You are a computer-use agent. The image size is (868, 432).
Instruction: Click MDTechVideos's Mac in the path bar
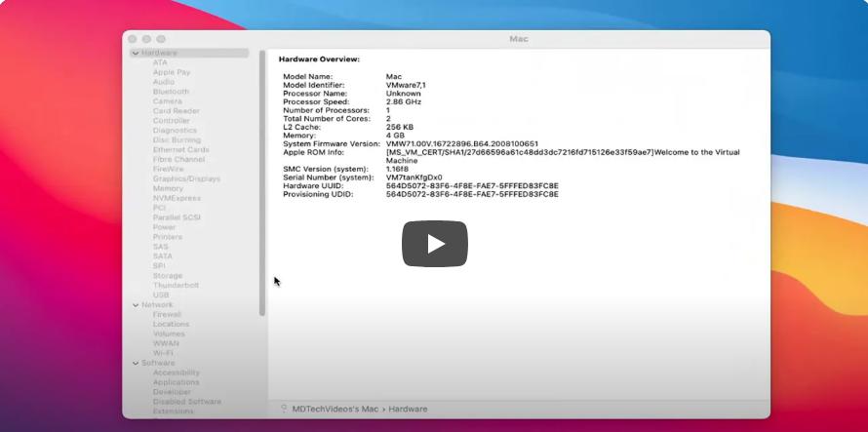[335, 409]
